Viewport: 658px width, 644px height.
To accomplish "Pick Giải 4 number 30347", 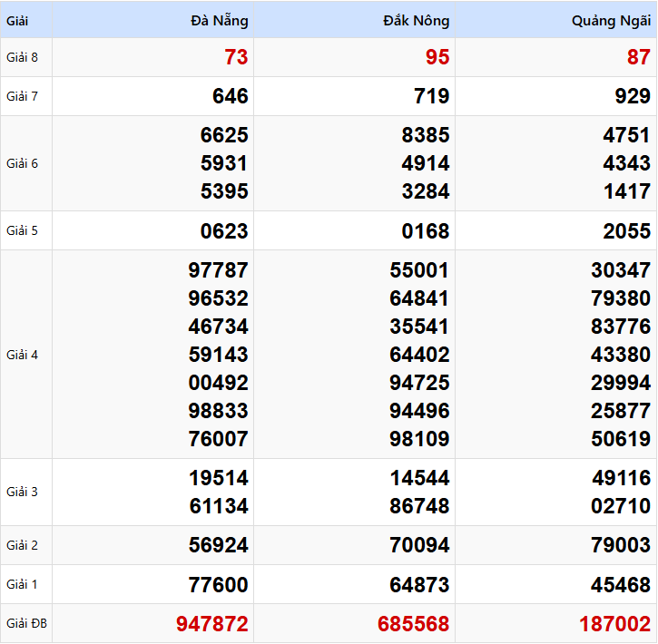I will tap(621, 270).
